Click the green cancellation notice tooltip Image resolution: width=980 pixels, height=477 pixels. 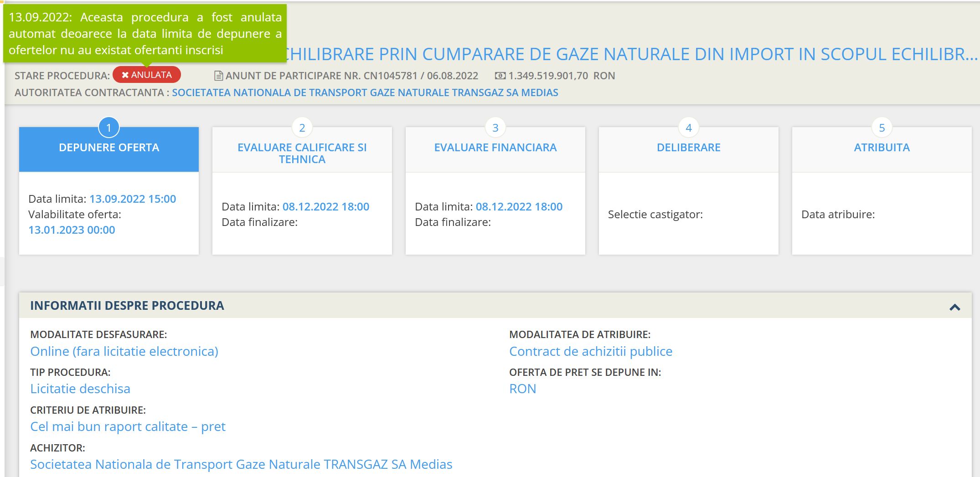tap(145, 33)
